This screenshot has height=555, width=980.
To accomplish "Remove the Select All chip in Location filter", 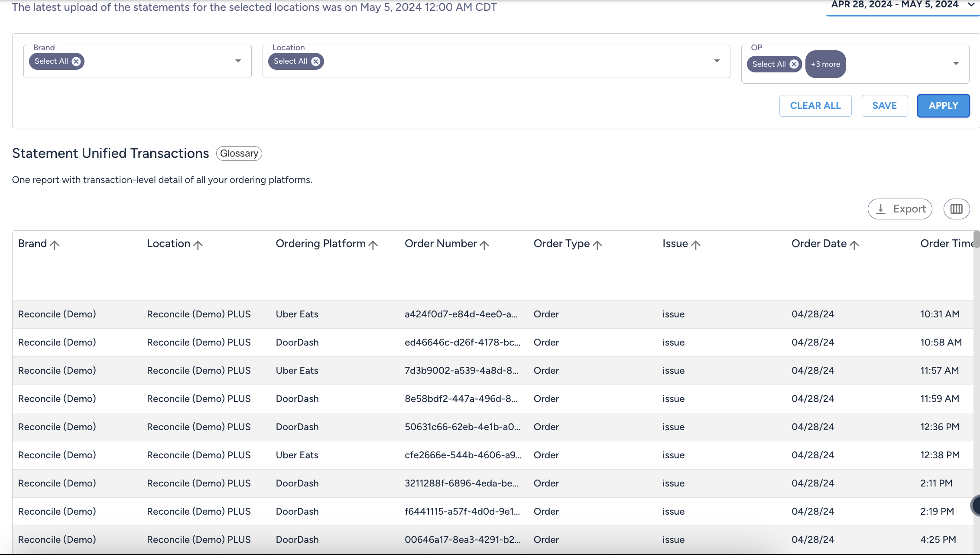I will (x=316, y=62).
